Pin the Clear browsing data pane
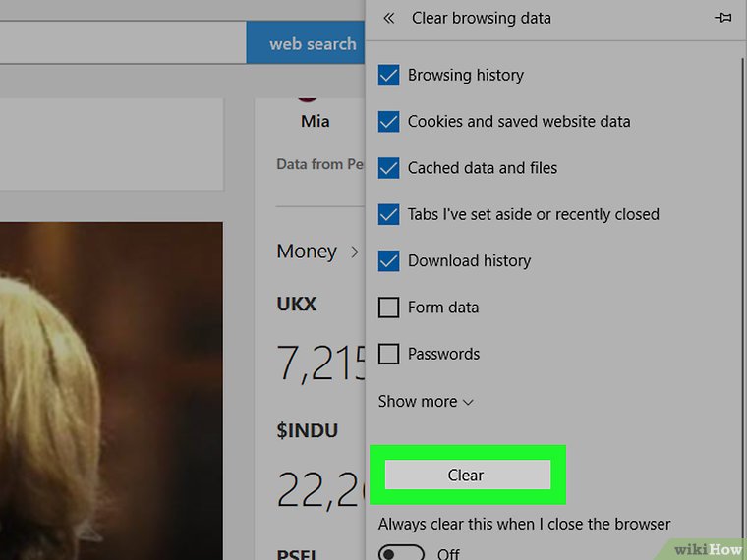The width and height of the screenshot is (747, 560). tap(722, 18)
